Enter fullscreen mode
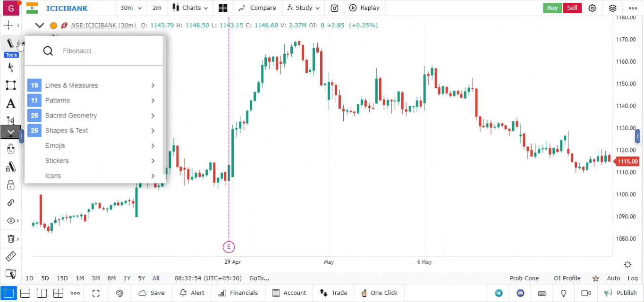Screen dimensions: 644x302 point(96,293)
